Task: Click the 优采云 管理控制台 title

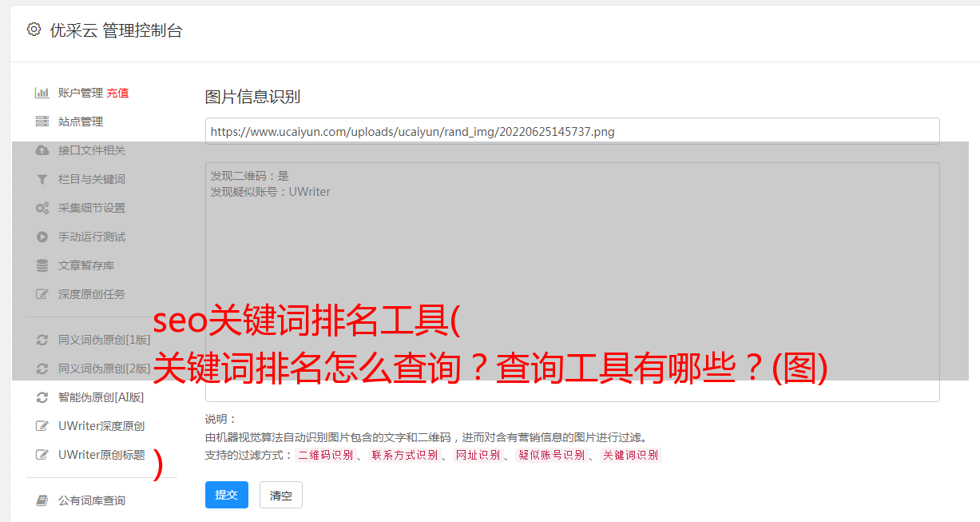Action: 116,30
